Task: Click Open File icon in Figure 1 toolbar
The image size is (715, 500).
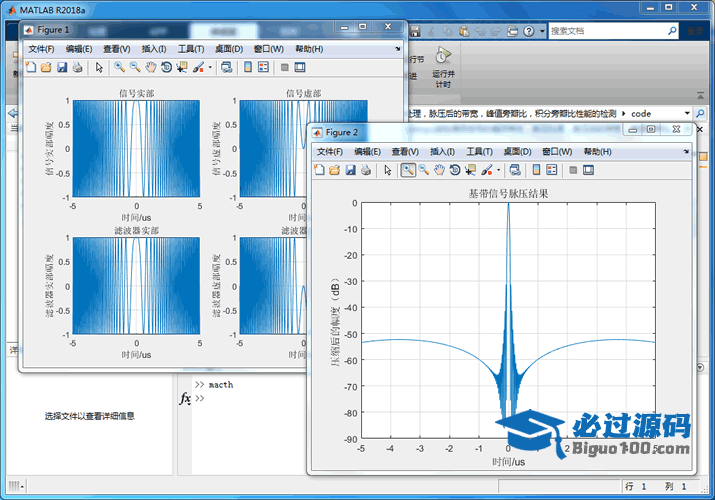Action: (46, 67)
